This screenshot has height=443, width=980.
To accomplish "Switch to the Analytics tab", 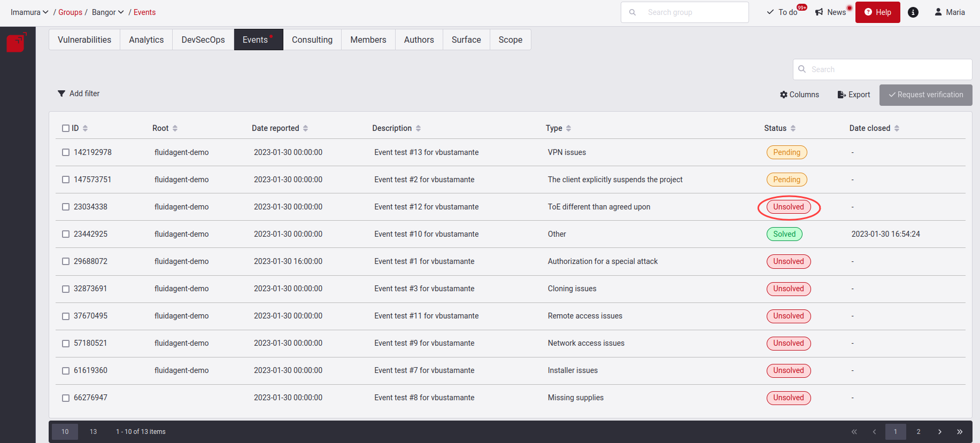I will coord(146,40).
